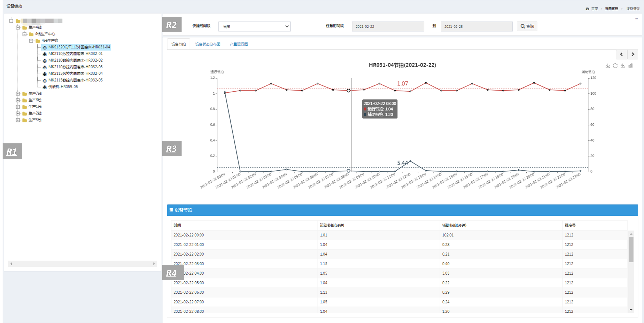
Task: Expand the 生产6线 node
Action: tap(18, 100)
